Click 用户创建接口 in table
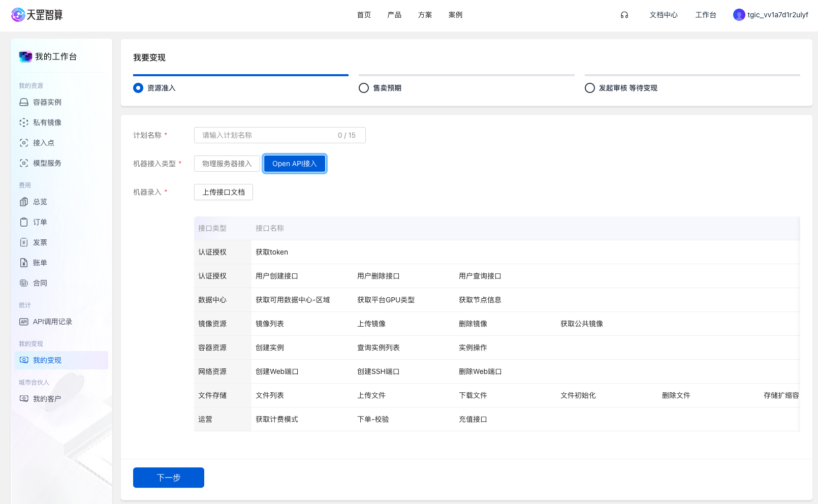Screen dimensions: 818x504 click(277, 276)
